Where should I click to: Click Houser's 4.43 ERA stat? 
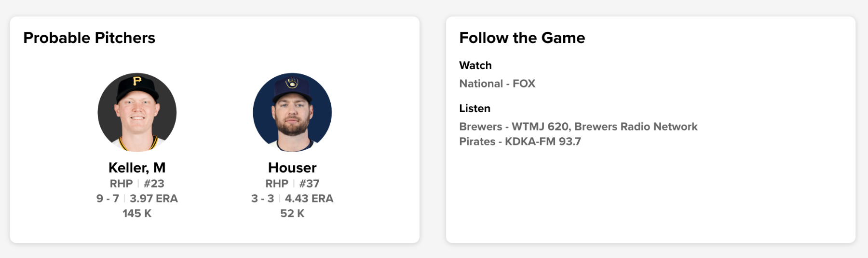[309, 199]
